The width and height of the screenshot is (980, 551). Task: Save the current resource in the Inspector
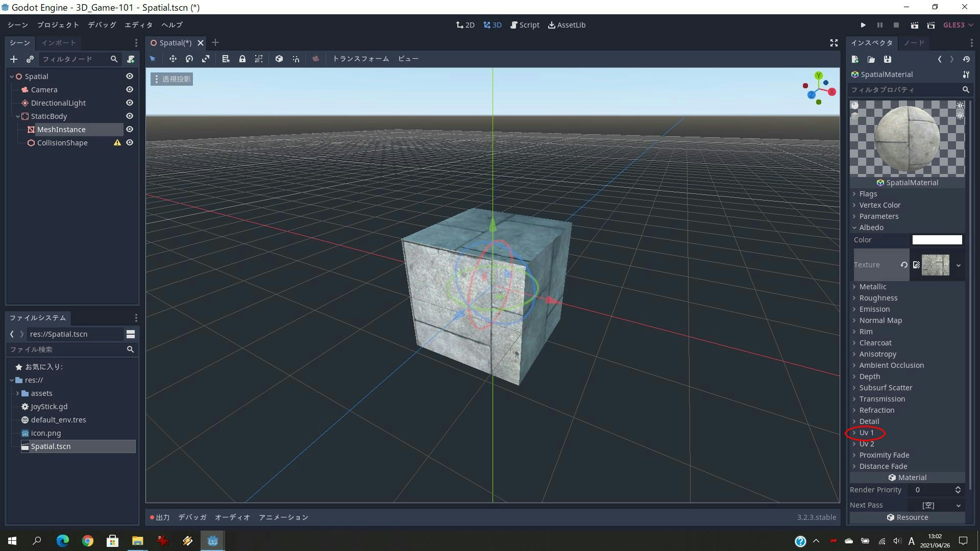(888, 59)
